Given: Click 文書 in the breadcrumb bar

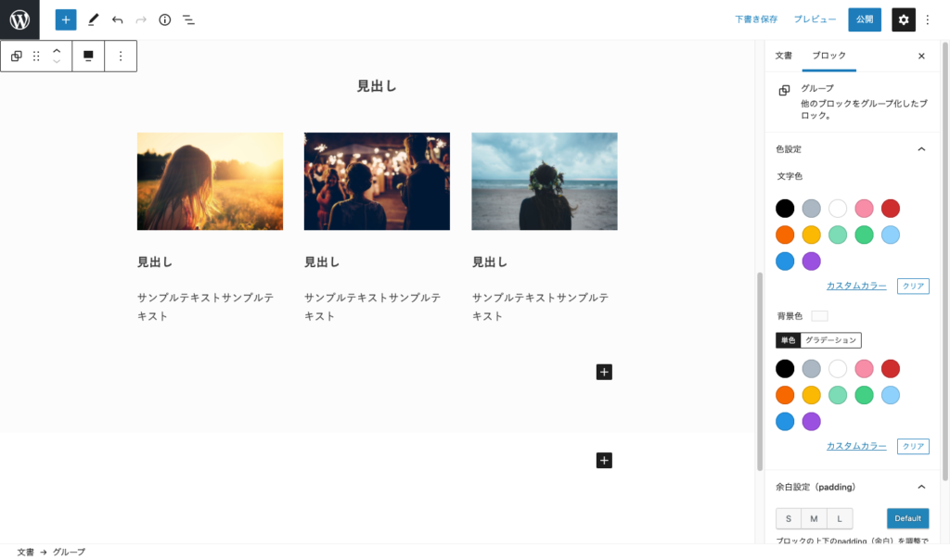Looking at the screenshot, I should pos(25,553).
